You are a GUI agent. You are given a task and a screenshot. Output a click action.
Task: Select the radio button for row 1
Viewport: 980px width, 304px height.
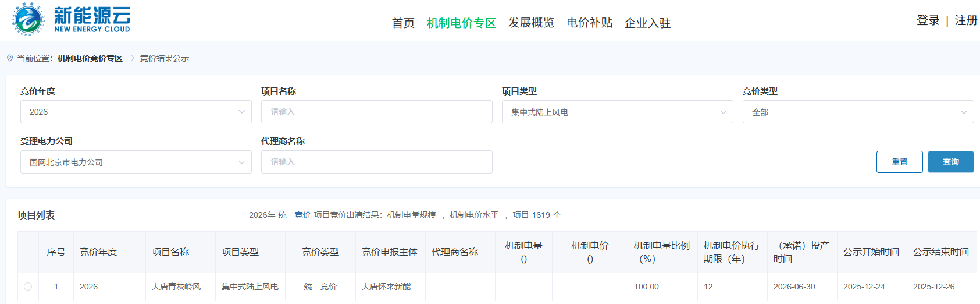click(x=28, y=287)
